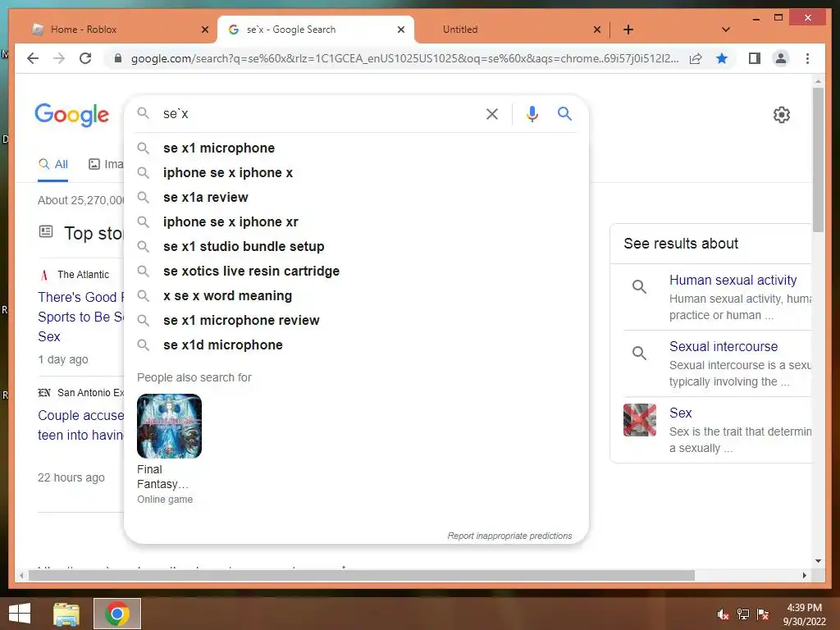
Task: Choose suggestion 'iphone se x iphone x'
Action: pyautogui.click(x=356, y=172)
